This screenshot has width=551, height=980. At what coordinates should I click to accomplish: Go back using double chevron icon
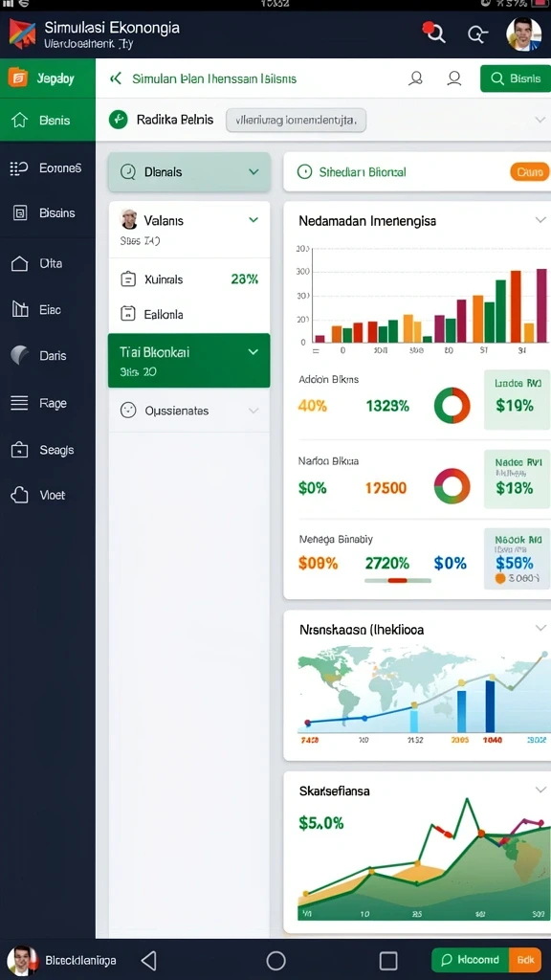pos(115,78)
